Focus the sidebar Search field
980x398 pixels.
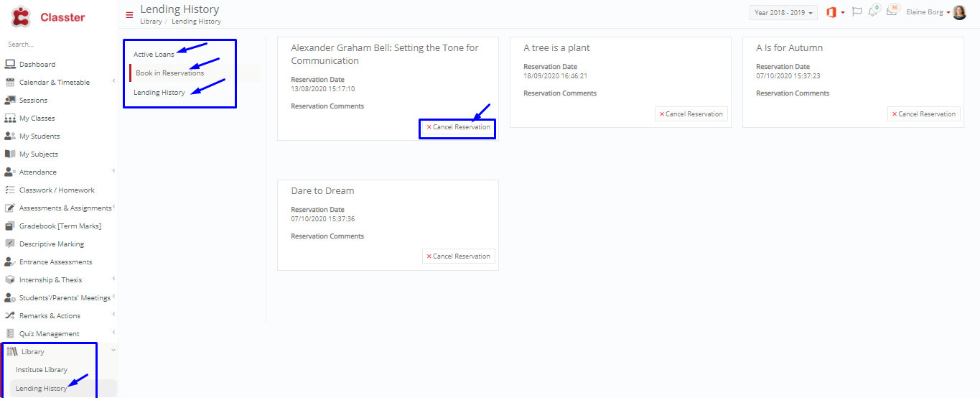(59, 45)
